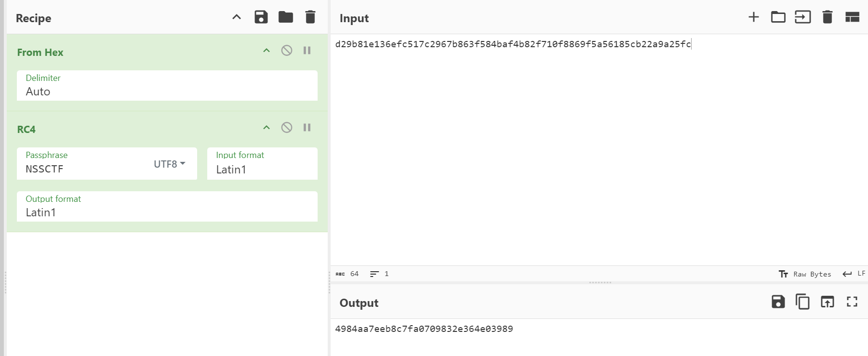Set a breakpoint on From Hex
The image size is (868, 356).
307,51
